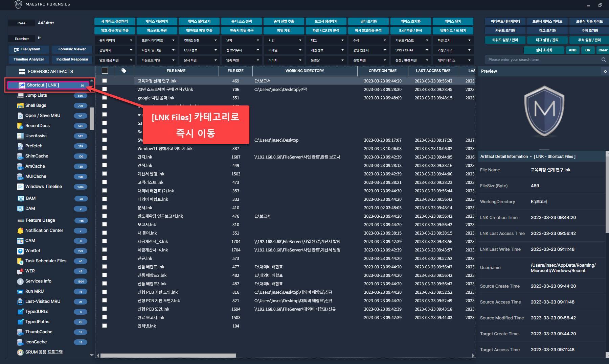The width and height of the screenshot is (609, 364).
Task: Open the 운영체제 dropdown filter
Action: click(x=115, y=50)
